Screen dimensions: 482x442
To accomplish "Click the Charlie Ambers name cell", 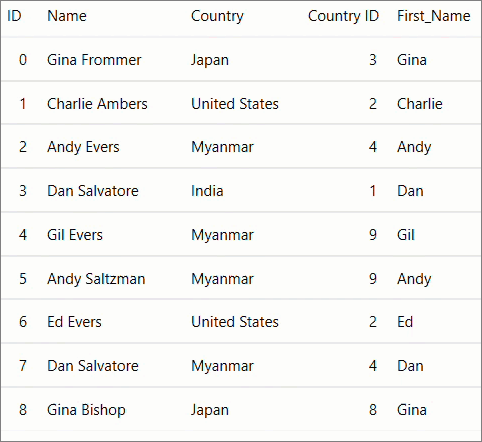I will pyautogui.click(x=97, y=104).
